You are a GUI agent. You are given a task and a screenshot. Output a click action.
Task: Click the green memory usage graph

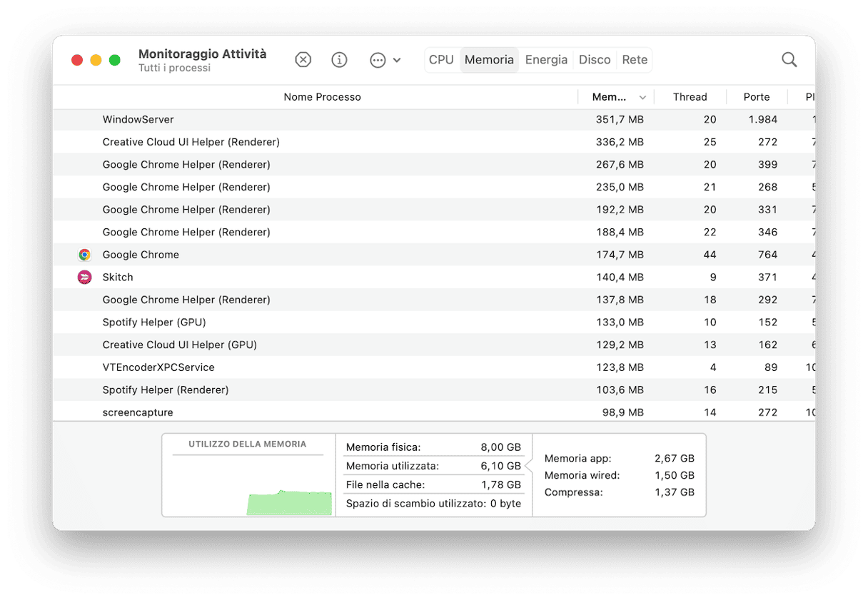[x=289, y=502]
